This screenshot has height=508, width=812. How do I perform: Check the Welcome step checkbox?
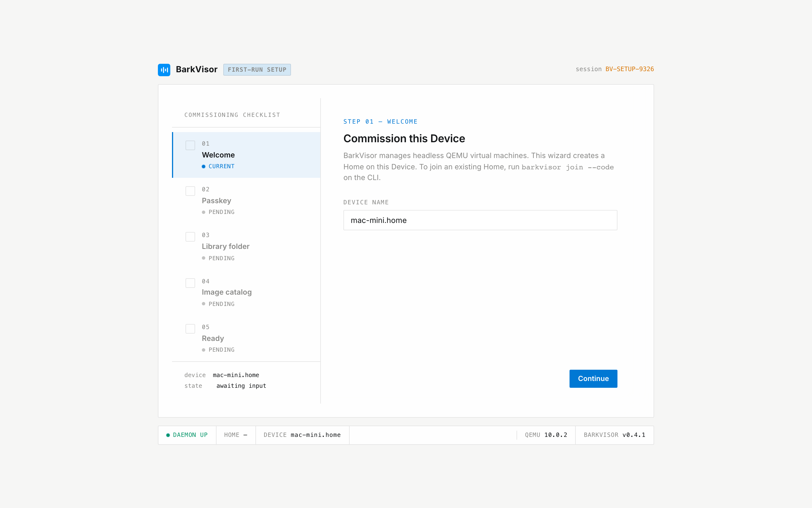click(190, 145)
